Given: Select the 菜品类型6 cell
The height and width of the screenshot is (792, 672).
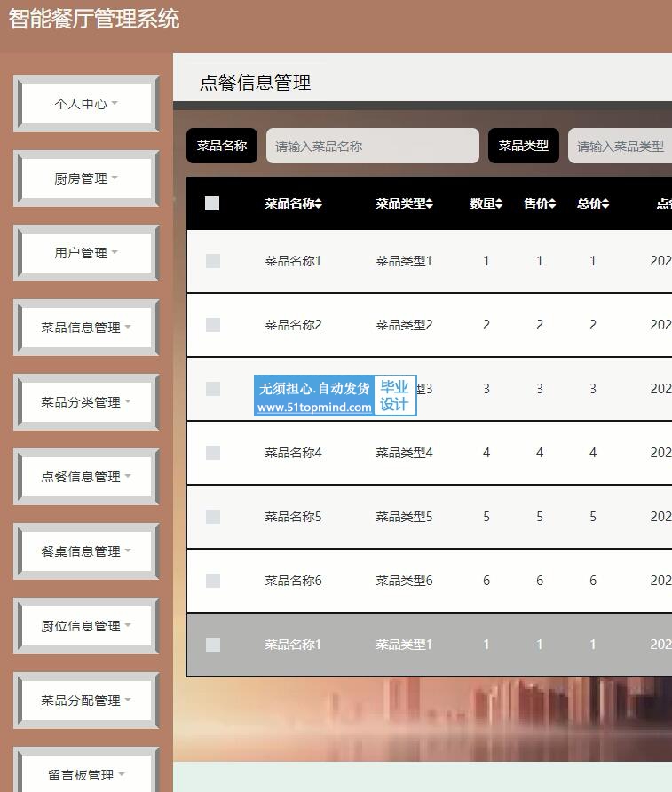Looking at the screenshot, I should click(x=404, y=581).
